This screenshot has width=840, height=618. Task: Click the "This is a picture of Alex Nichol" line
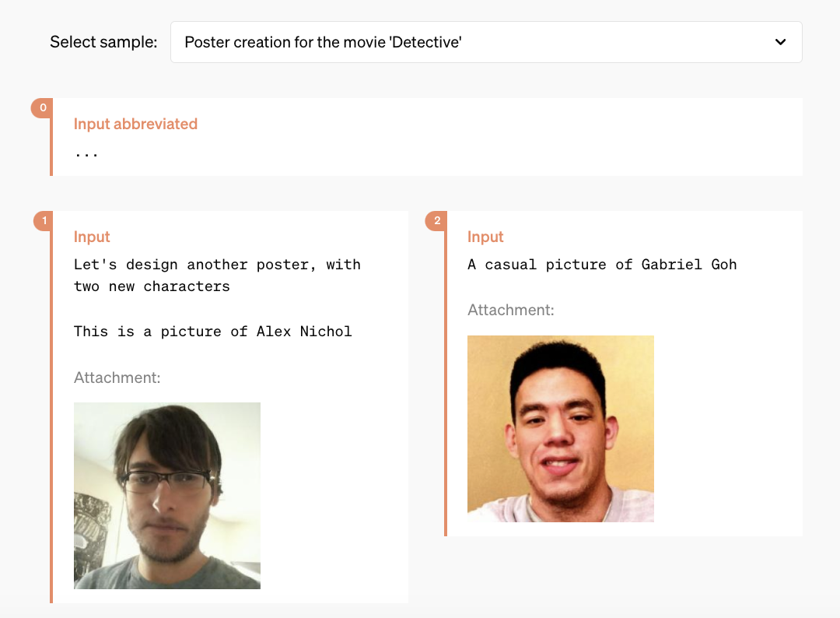click(212, 332)
